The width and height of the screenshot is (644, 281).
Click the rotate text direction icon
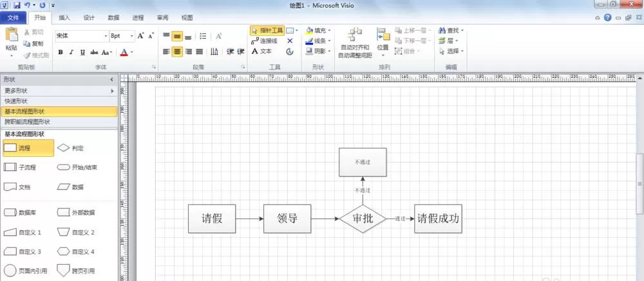pos(214,51)
